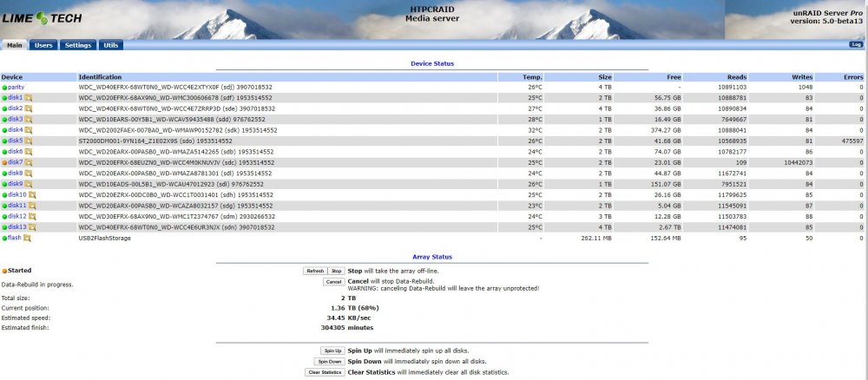Open the disk8 device link
This screenshot has width=868, height=380.
(16, 174)
